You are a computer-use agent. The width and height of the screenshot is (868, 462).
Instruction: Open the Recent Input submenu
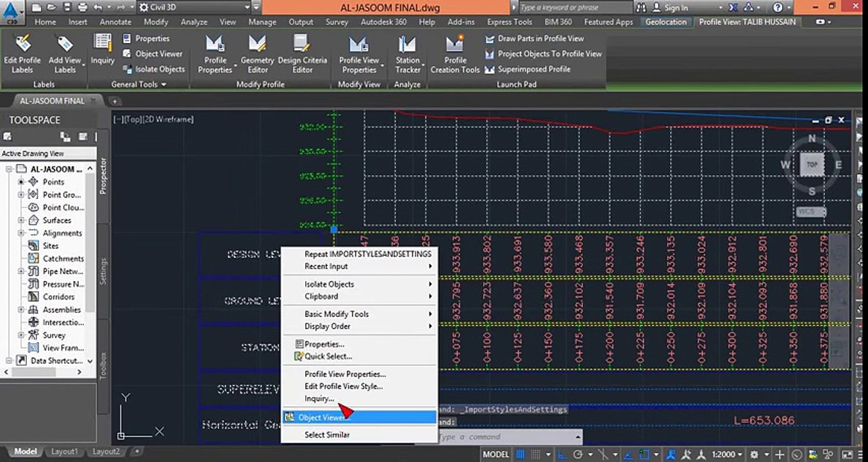pyautogui.click(x=359, y=266)
